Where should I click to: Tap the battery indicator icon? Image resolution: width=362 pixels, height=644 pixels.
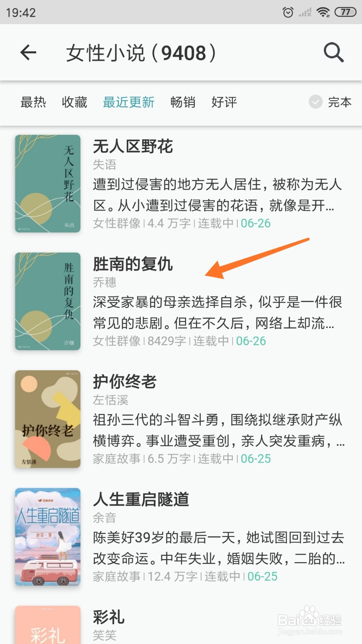[346, 12]
